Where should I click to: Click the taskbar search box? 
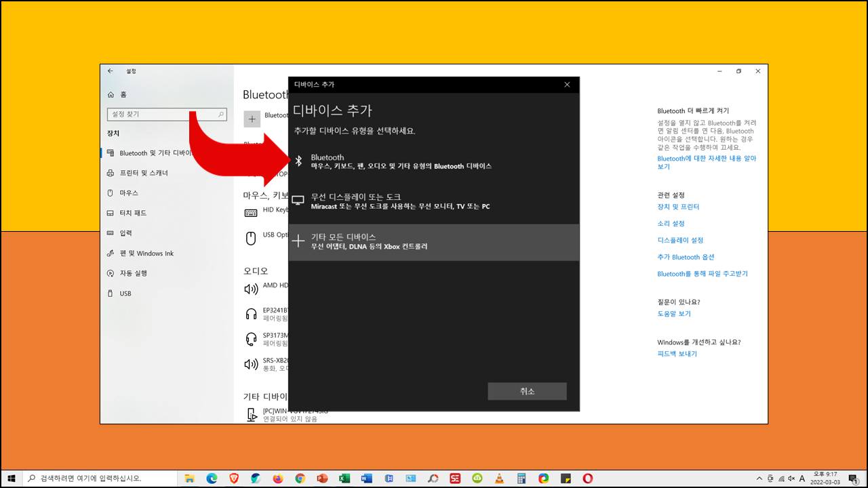100,479
